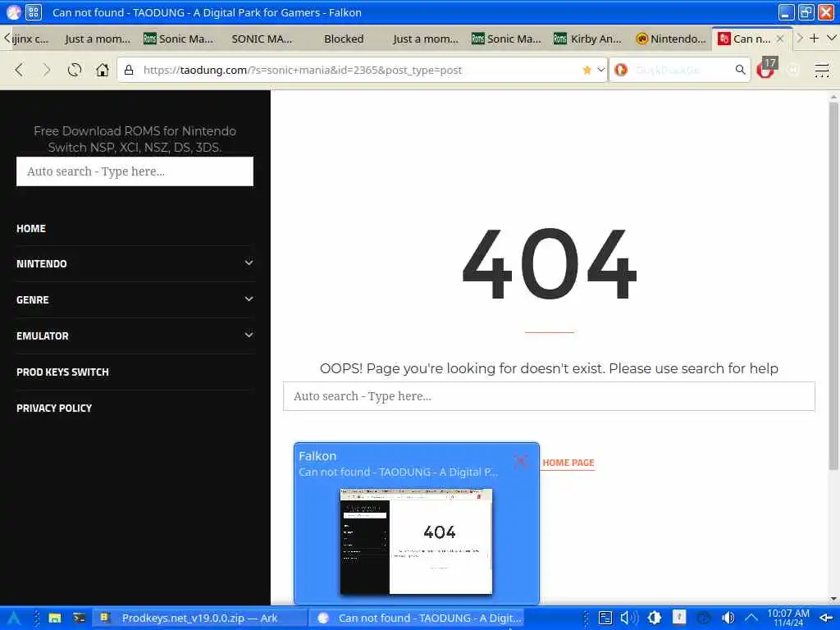Reload the current page
This screenshot has height=630, width=840.
[75, 70]
